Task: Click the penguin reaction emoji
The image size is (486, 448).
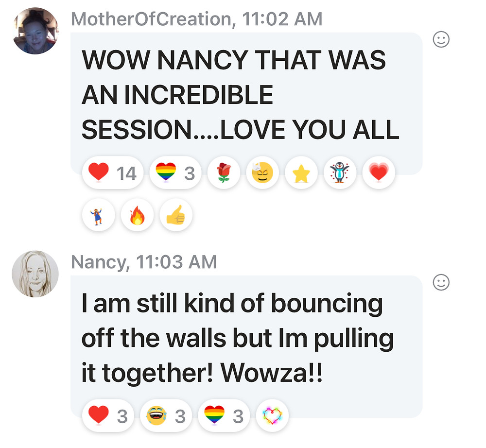Action: pyautogui.click(x=340, y=172)
